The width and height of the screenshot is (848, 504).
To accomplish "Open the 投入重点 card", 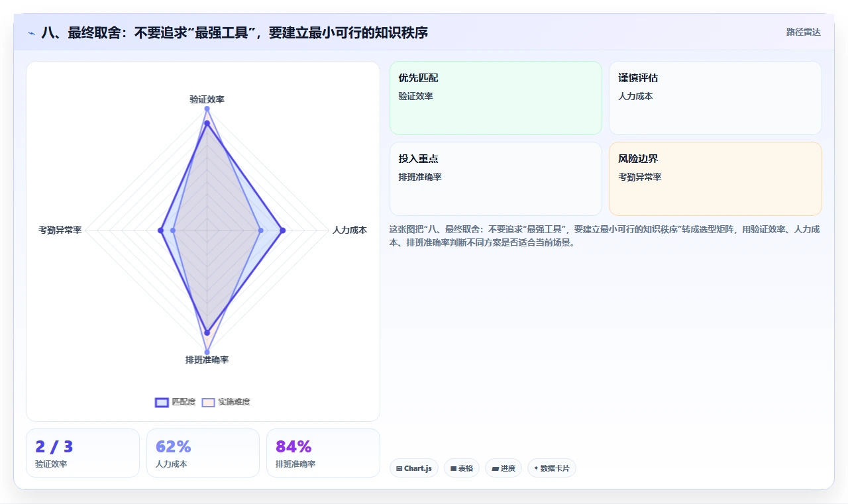I will point(496,179).
